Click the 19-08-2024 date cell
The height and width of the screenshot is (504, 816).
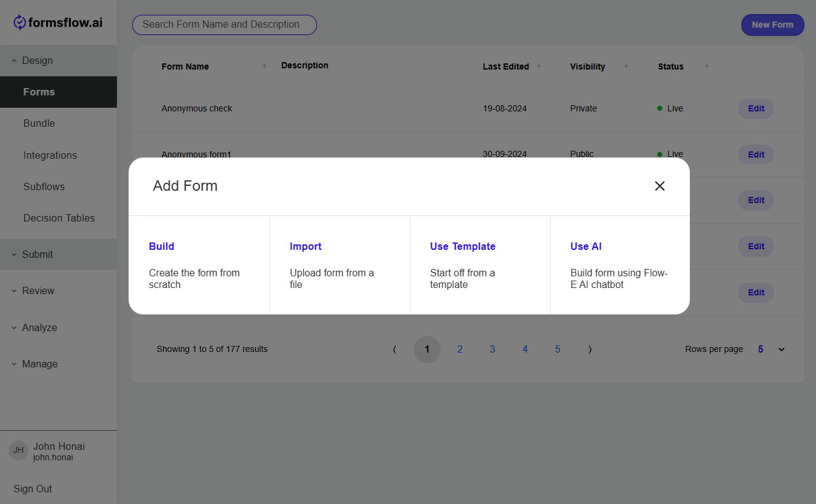coord(505,108)
